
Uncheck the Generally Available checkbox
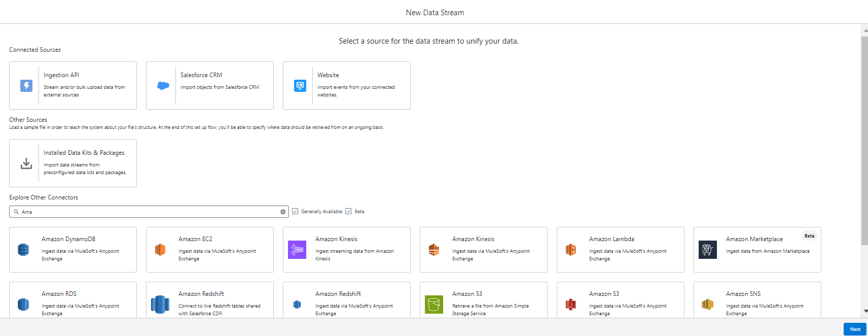pyautogui.click(x=295, y=212)
